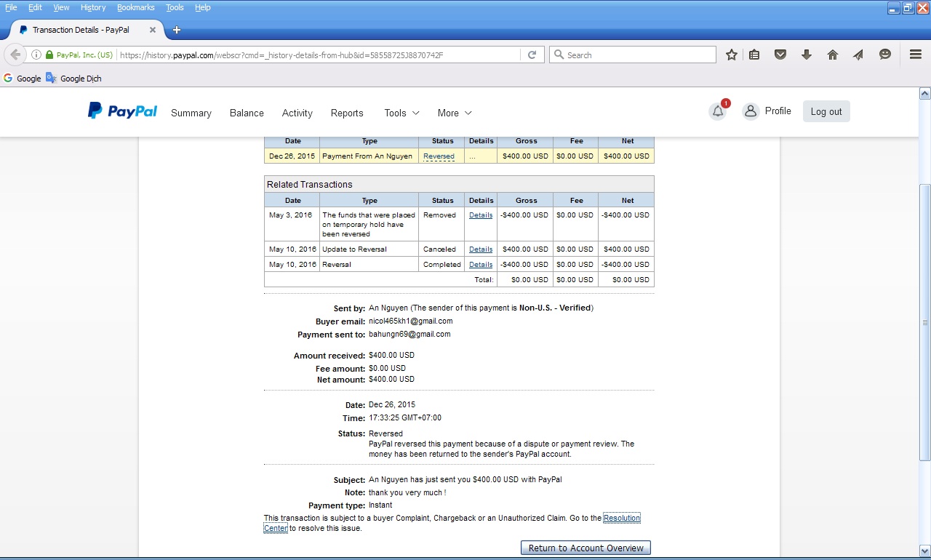The image size is (931, 560).
Task: Open the Firefox hamburger menu
Action: point(916,55)
